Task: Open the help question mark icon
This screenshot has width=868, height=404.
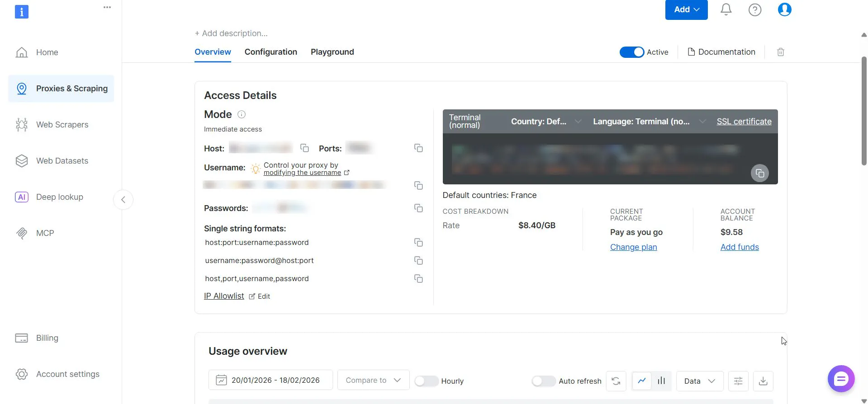Action: click(x=755, y=9)
